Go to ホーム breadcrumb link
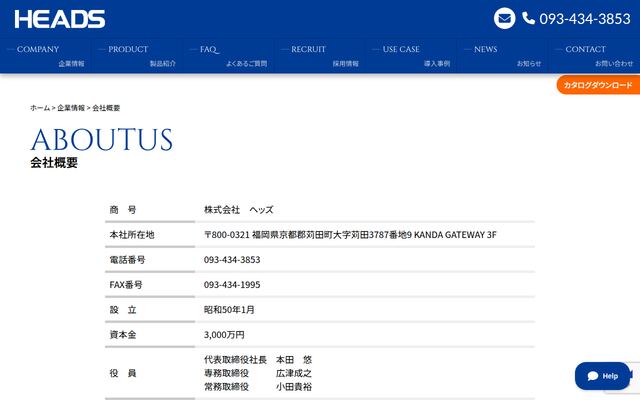This screenshot has width=640, height=400. (40, 108)
